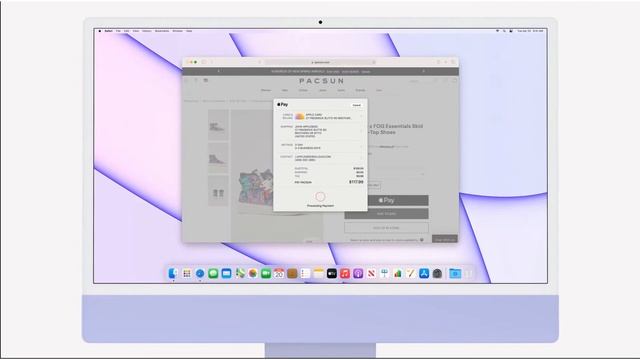Open the File menu
The height and width of the screenshot is (360, 640).
click(x=118, y=31)
